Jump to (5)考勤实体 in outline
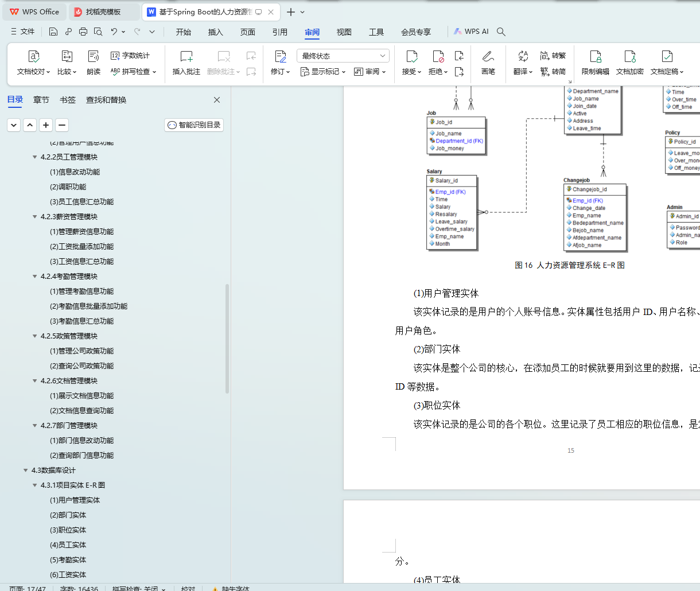The image size is (700, 591). [68, 560]
